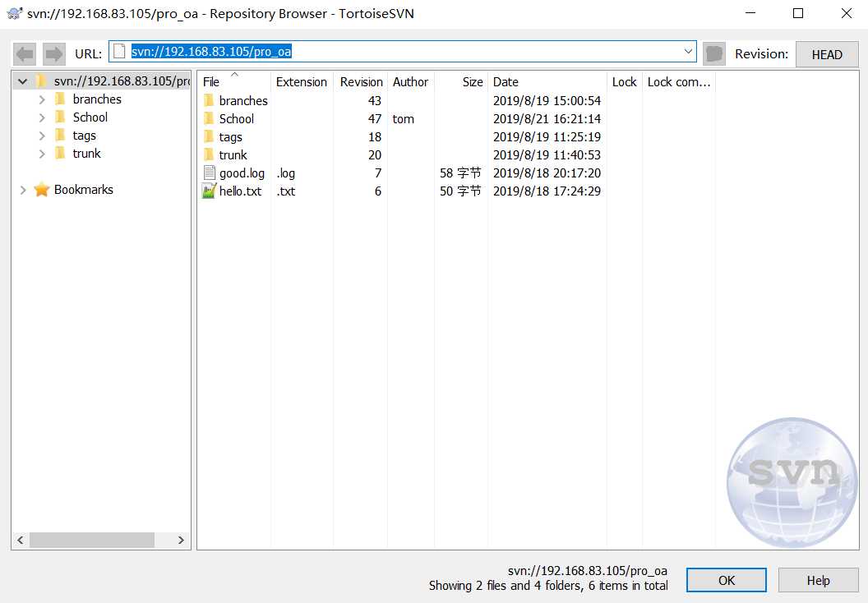Select tags in the tree pane
This screenshot has height=603, width=868.
pos(84,136)
